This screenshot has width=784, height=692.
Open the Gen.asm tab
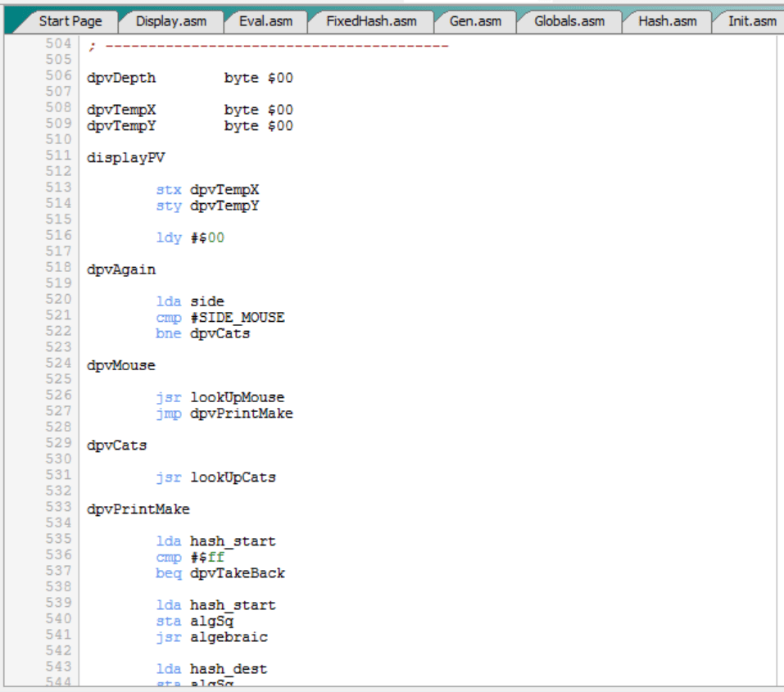tap(475, 21)
